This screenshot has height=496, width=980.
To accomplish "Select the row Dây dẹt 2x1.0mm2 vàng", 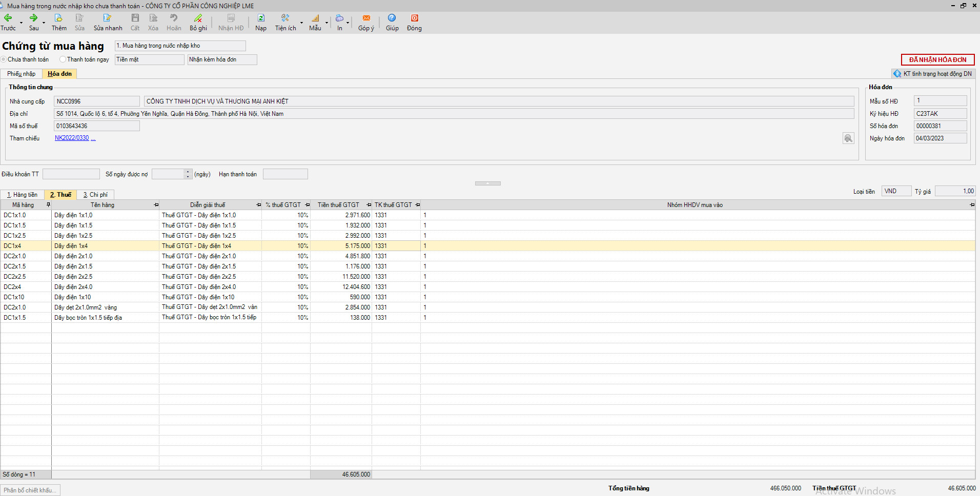I will coord(487,307).
